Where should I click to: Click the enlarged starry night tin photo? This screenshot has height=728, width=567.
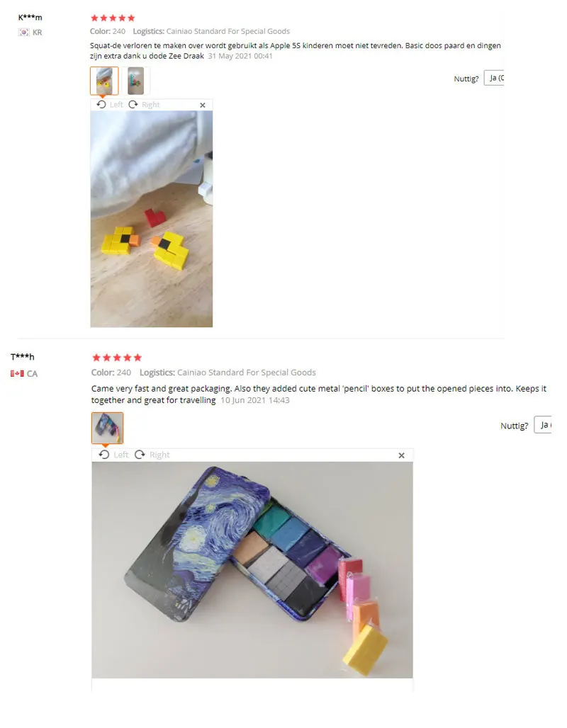(252, 569)
